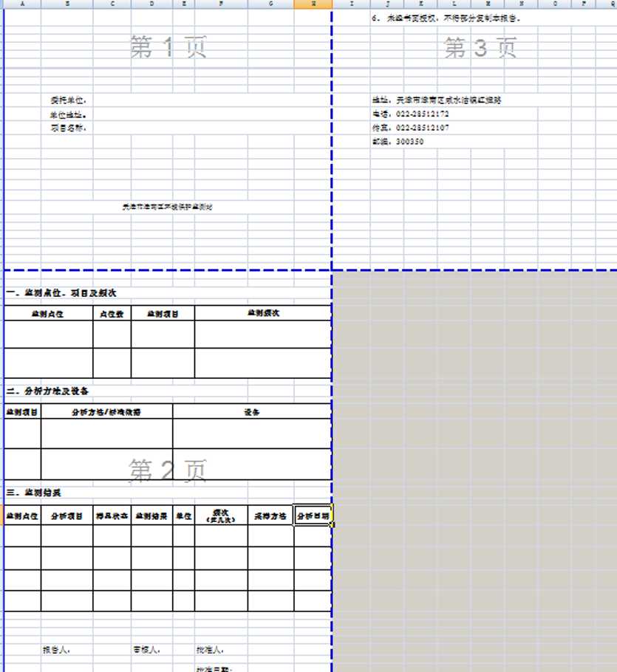This screenshot has width=617, height=672.
Task: Select column J header
Action: (x=387, y=4)
